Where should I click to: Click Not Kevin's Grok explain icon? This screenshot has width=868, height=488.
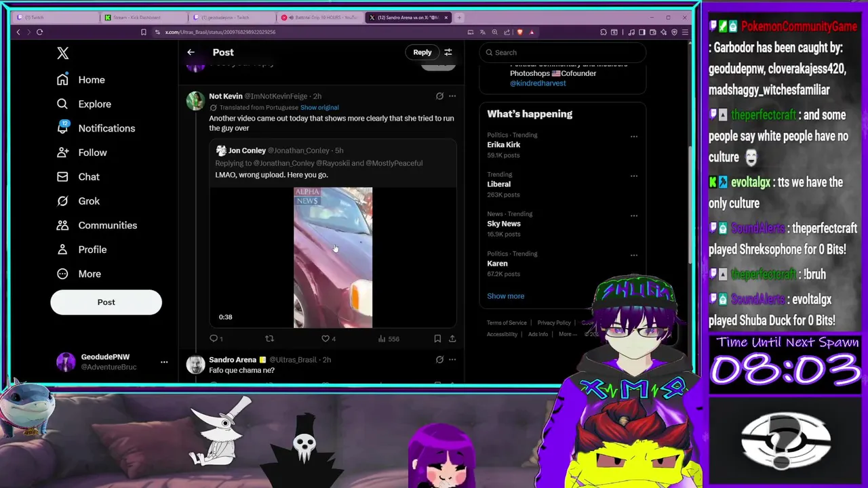[x=439, y=96]
